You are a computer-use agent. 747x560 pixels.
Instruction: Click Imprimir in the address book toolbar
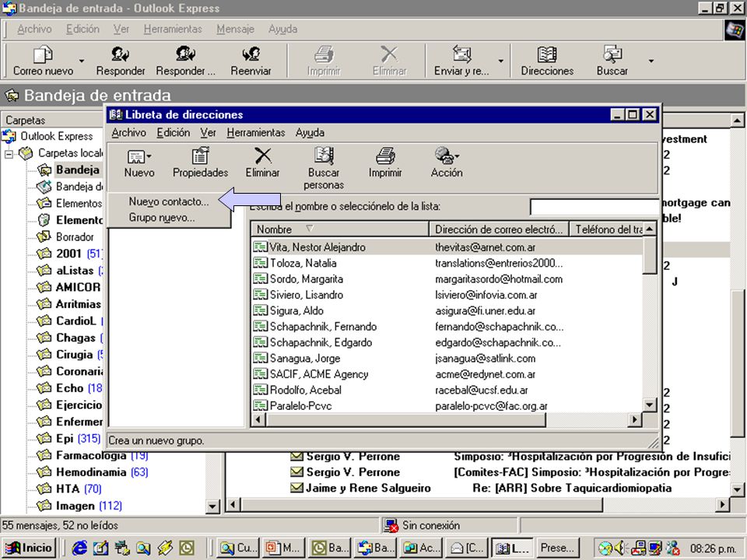point(385,163)
